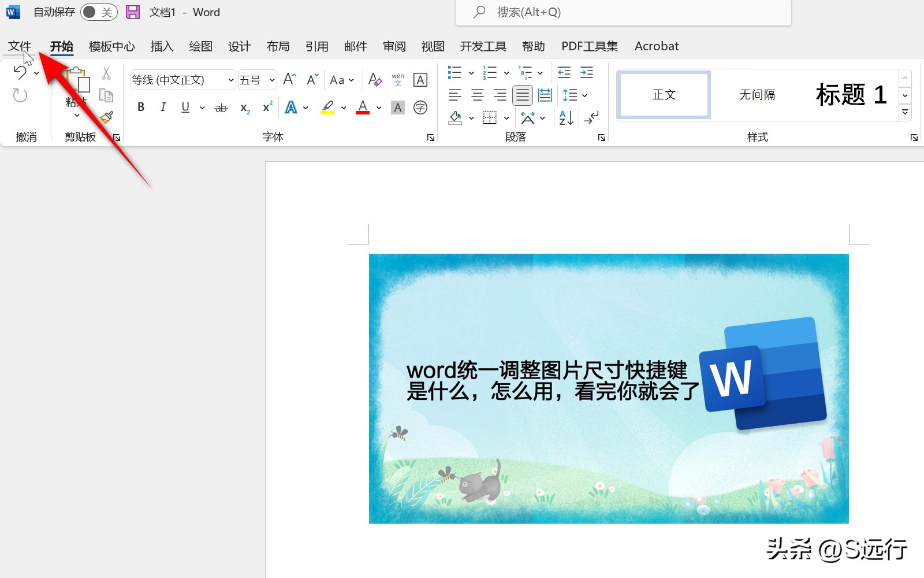Open the font name dropdown

[x=231, y=80]
